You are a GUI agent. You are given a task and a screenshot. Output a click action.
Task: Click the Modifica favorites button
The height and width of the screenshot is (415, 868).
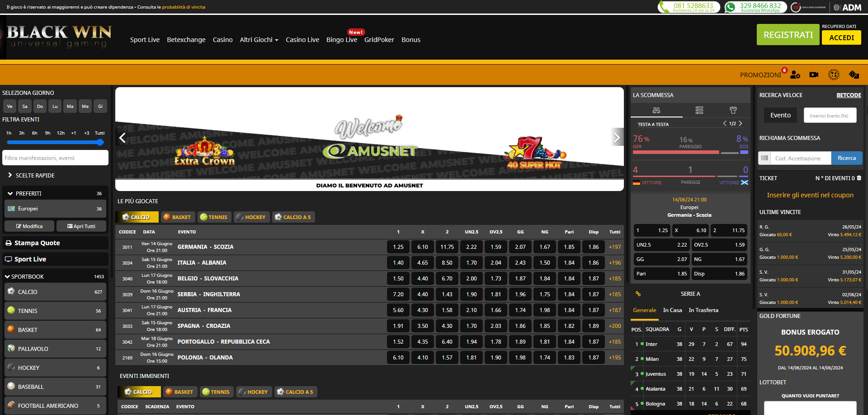(x=29, y=226)
